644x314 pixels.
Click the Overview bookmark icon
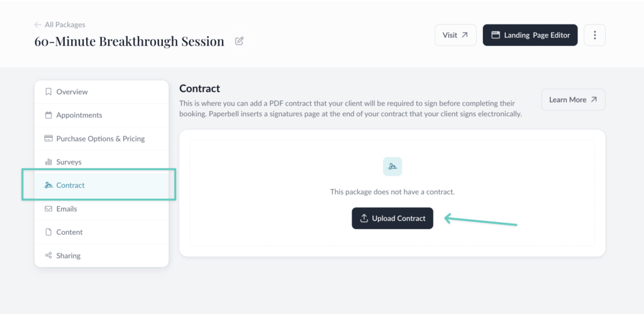tap(48, 92)
